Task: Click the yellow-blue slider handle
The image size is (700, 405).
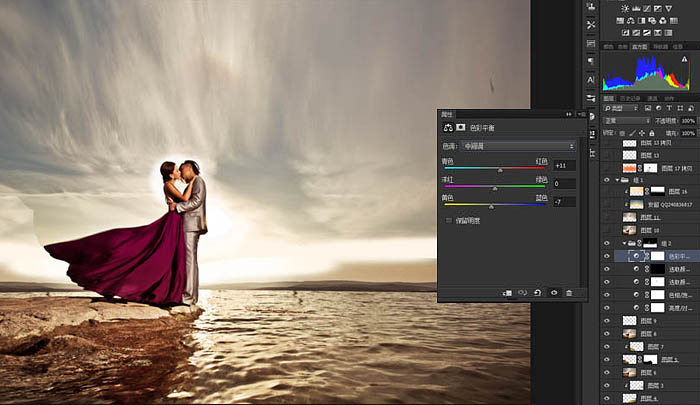Action: coord(491,207)
